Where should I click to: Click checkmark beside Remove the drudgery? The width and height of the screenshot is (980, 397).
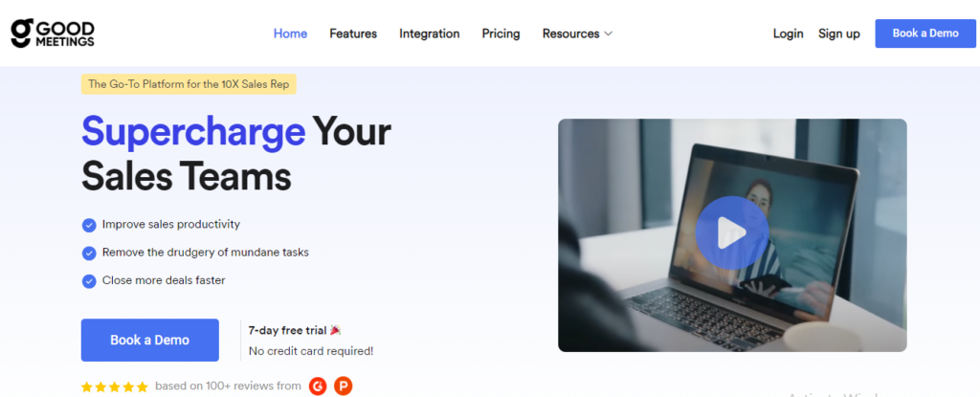(89, 254)
